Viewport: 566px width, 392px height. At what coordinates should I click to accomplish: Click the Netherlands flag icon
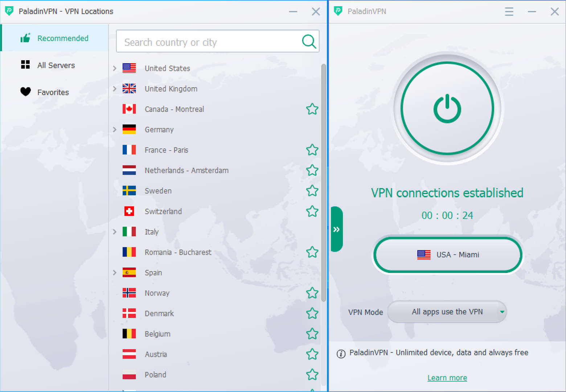pyautogui.click(x=129, y=170)
